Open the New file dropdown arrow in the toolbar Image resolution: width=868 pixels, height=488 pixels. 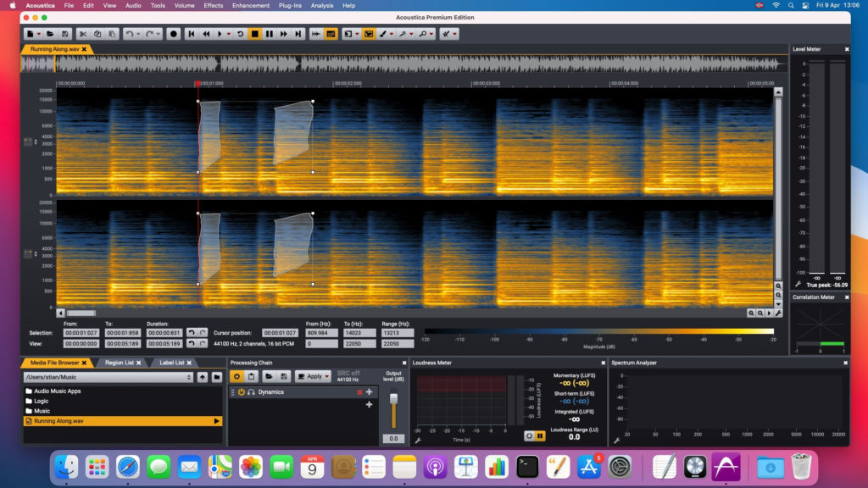[38, 34]
